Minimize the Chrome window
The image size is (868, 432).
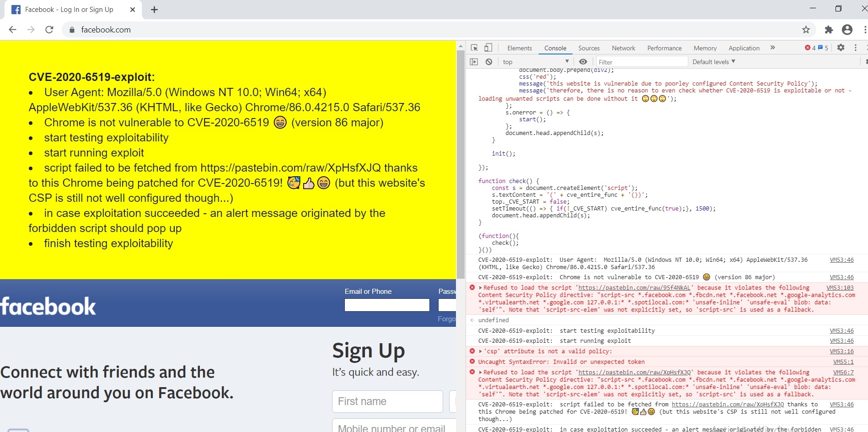[x=813, y=9]
